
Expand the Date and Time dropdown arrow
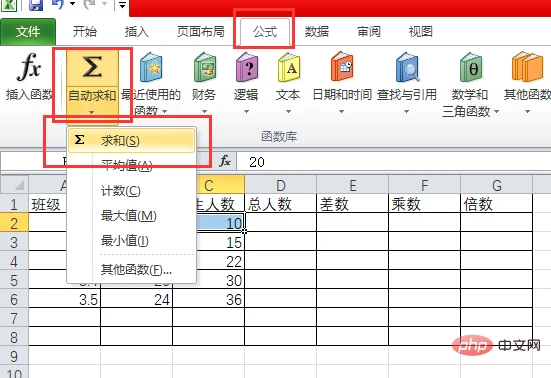tap(341, 112)
